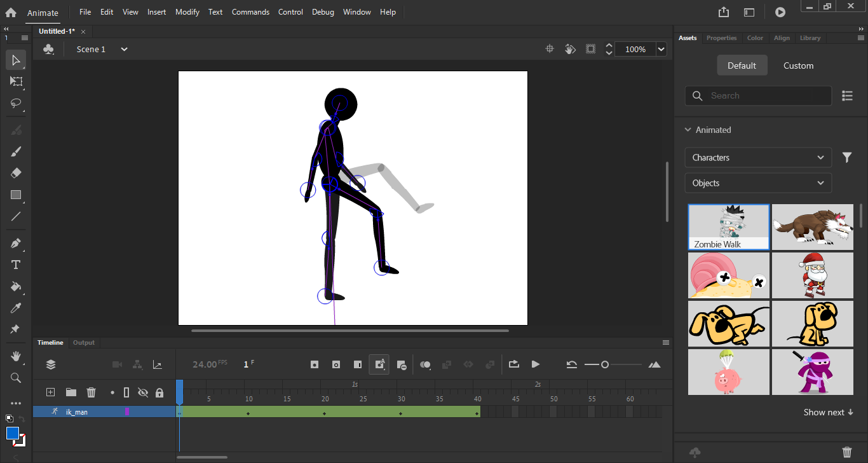868x463 pixels.
Task: Delete the selected layer with trash icon
Action: pyautogui.click(x=91, y=392)
